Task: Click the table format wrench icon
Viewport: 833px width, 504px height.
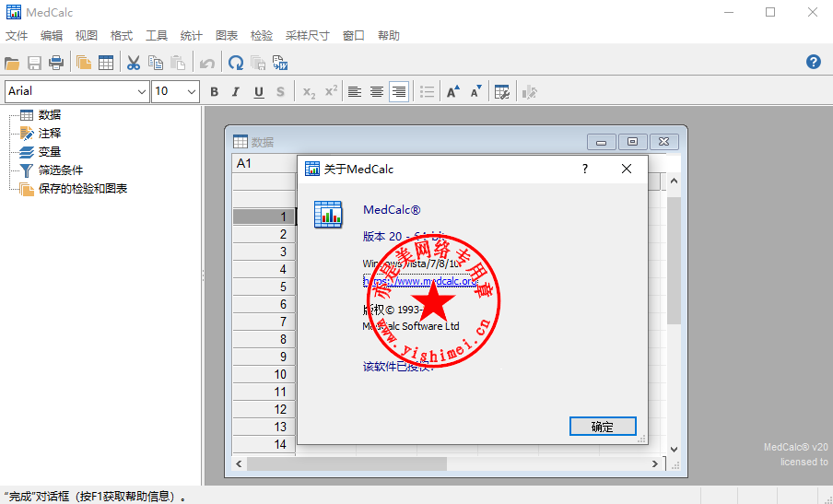Action: [x=502, y=92]
